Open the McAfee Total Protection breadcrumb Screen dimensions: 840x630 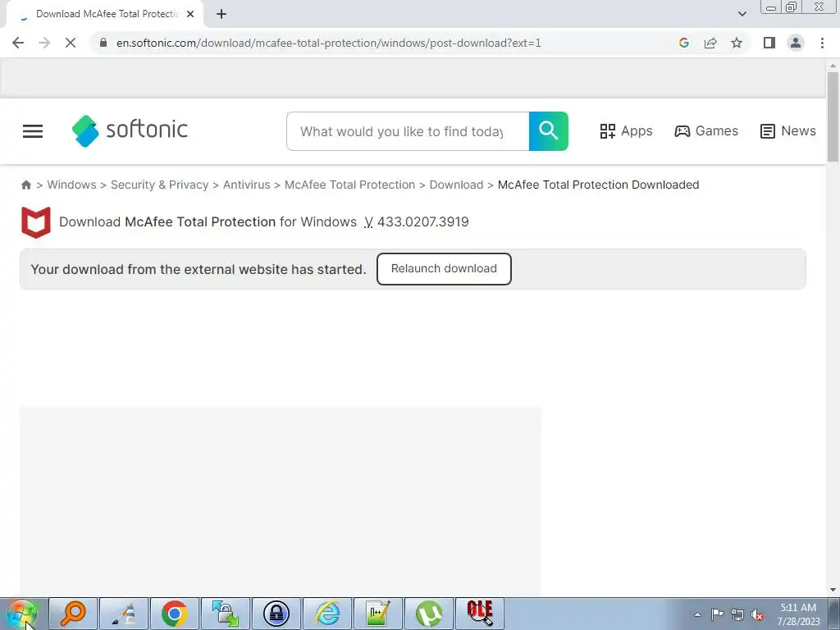[x=349, y=185]
